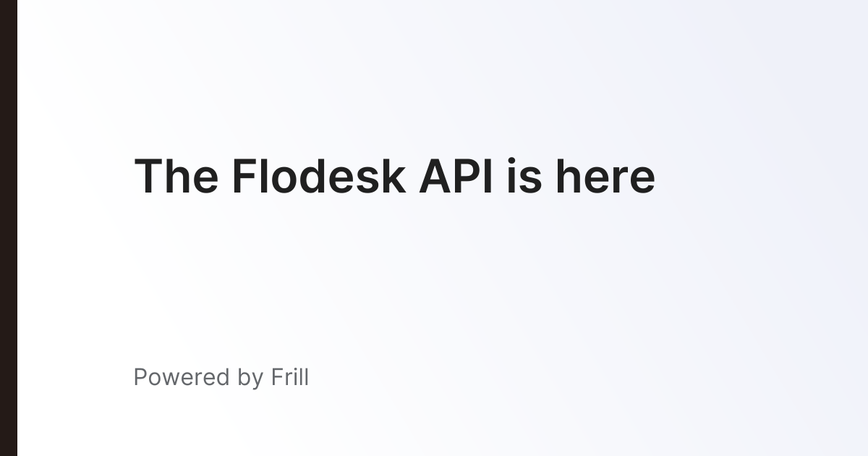
Task: Click the headline The Flodesk API is here
Action: pos(395,177)
